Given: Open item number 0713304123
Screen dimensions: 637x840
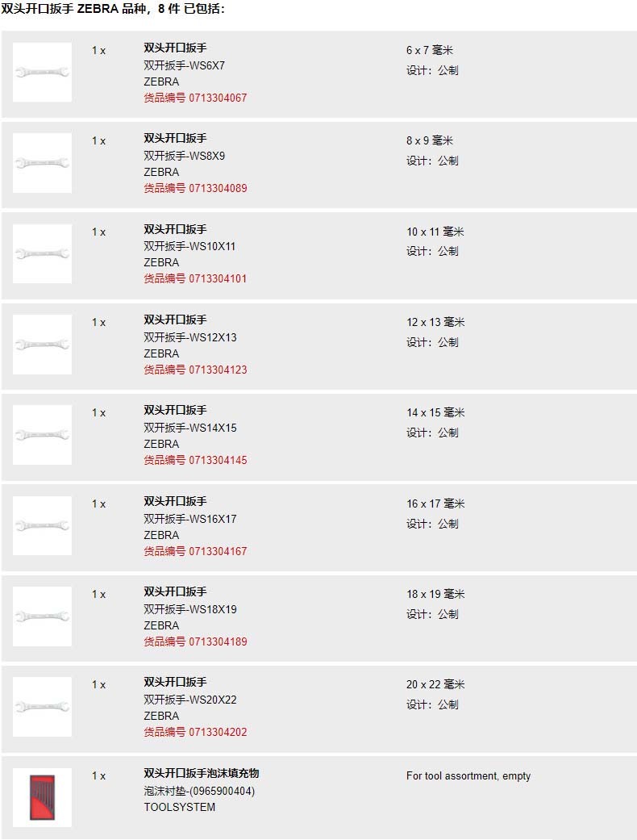Looking at the screenshot, I should click(x=195, y=370).
